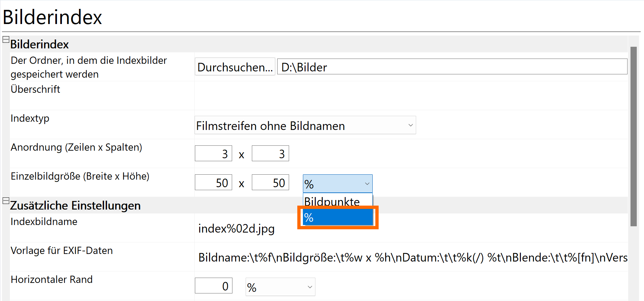The image size is (644, 301).
Task: Click the Einzelbildgröße Höhe field
Action: point(270,183)
